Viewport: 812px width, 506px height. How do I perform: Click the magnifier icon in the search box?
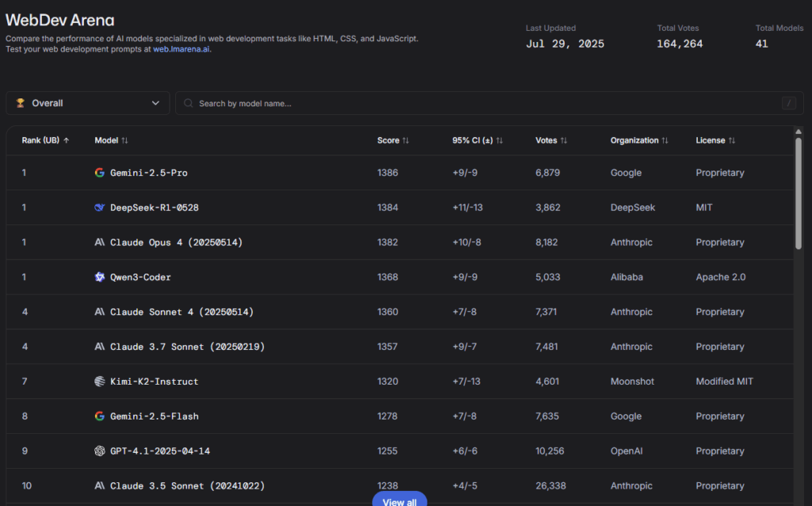pos(189,103)
